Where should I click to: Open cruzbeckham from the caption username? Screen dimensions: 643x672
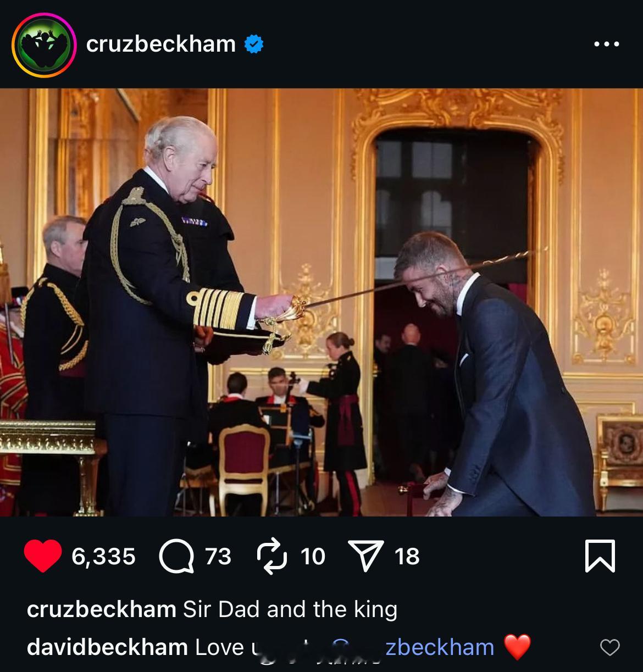[x=101, y=609]
